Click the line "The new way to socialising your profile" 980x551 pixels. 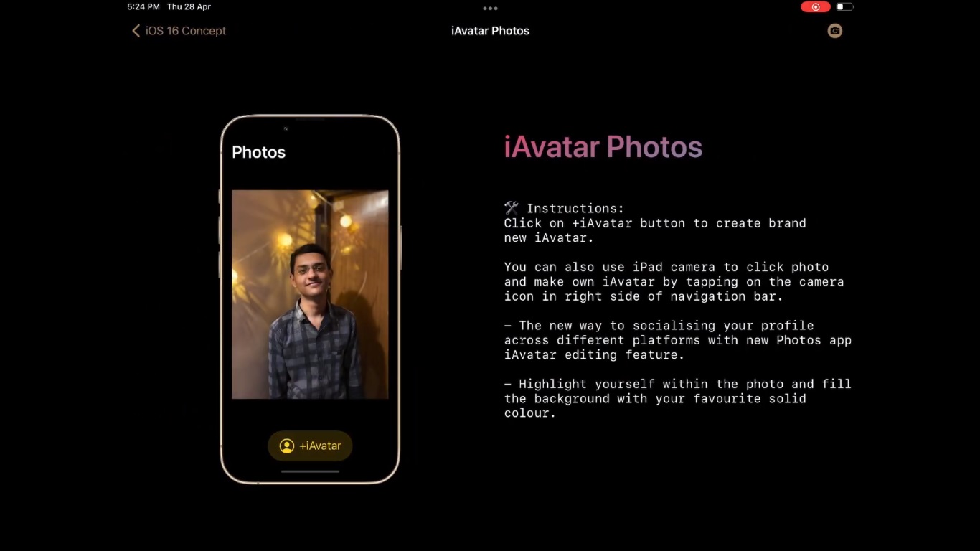click(659, 326)
